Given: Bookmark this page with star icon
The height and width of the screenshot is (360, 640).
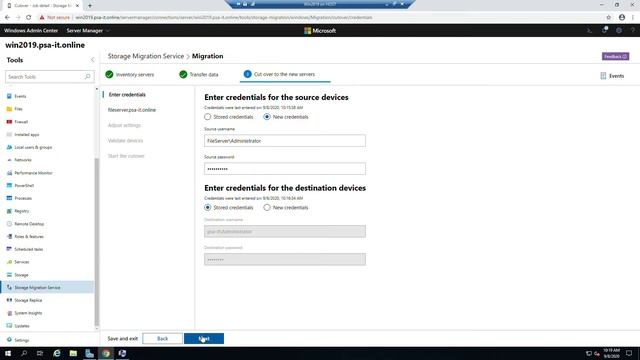Looking at the screenshot, I should (609, 18).
